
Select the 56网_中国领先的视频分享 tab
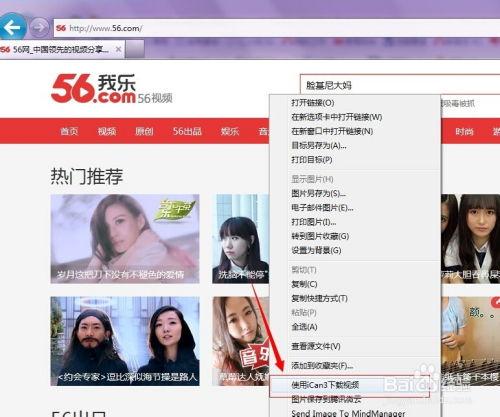click(x=62, y=50)
